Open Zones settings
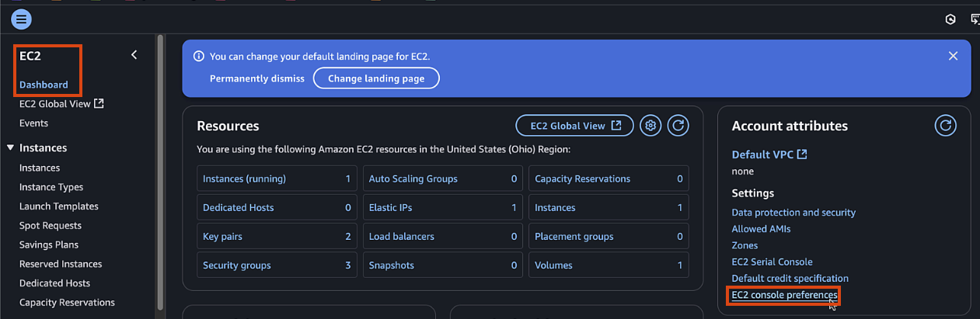This screenshot has height=319, width=980. [x=745, y=245]
